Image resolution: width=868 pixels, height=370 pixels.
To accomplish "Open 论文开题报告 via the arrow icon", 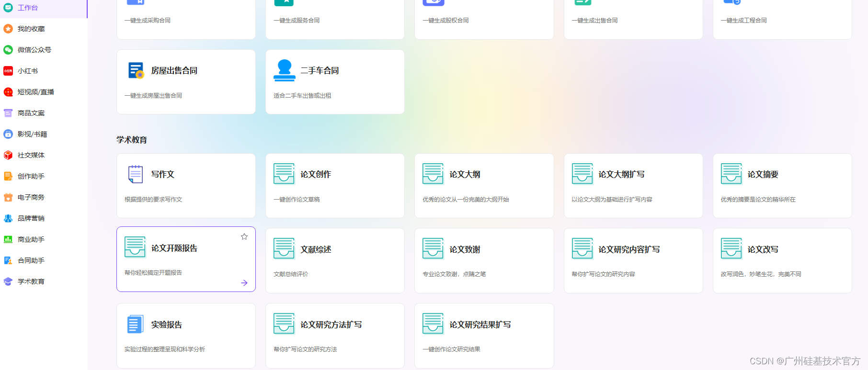I will click(244, 283).
